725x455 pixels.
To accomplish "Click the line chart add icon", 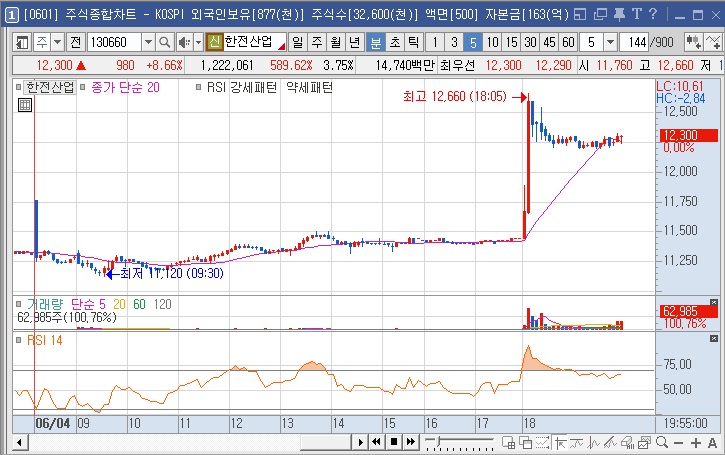I will click(712, 43).
